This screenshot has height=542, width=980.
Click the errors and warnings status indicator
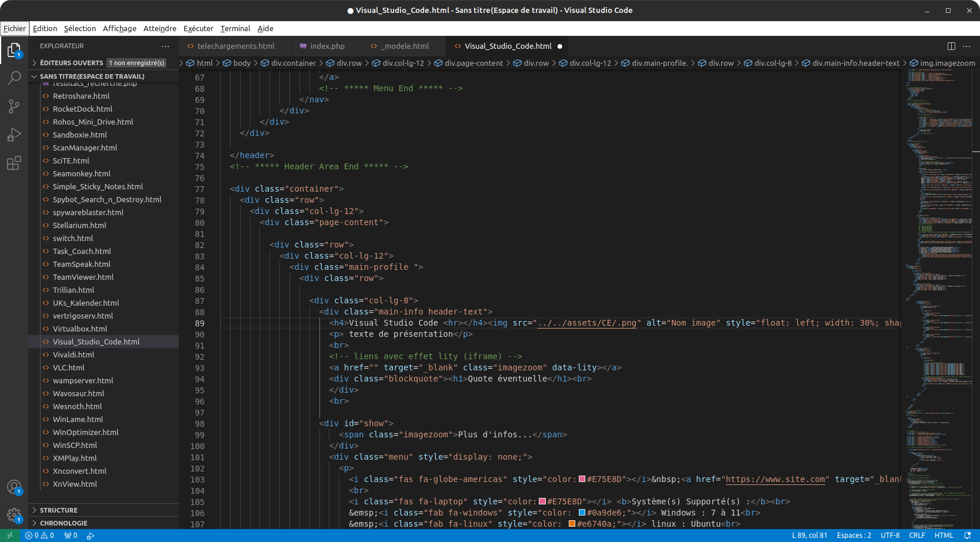(x=40, y=536)
